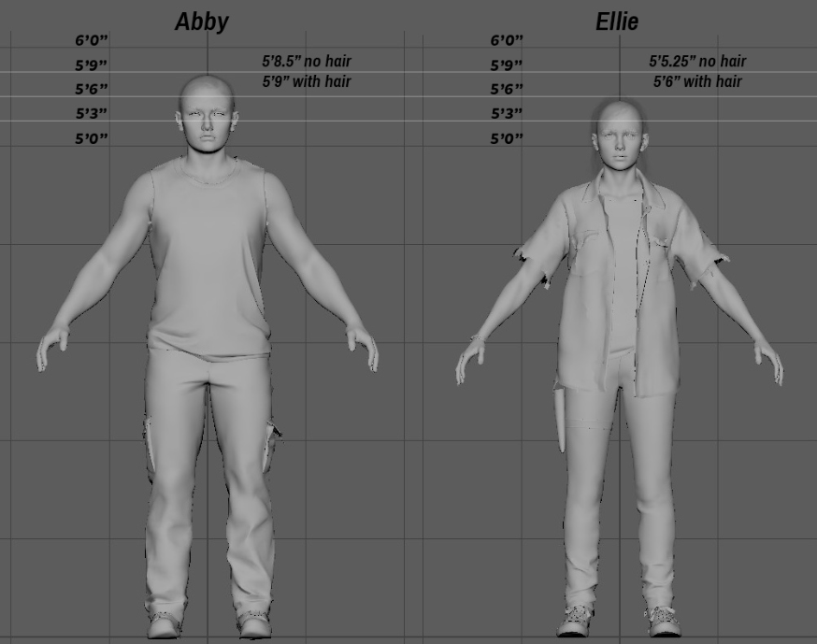The height and width of the screenshot is (644, 817).
Task: Click the "Ellie" title text
Action: pyautogui.click(x=617, y=21)
